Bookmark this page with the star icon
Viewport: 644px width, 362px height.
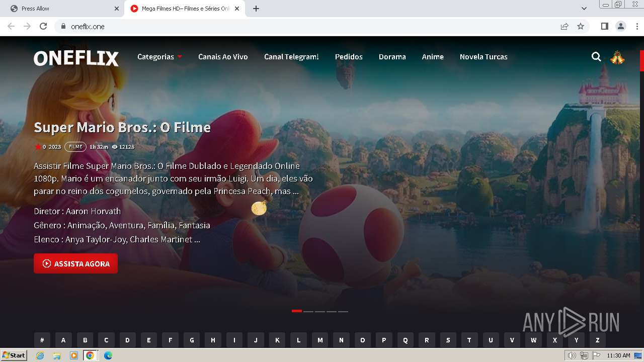pyautogui.click(x=581, y=26)
